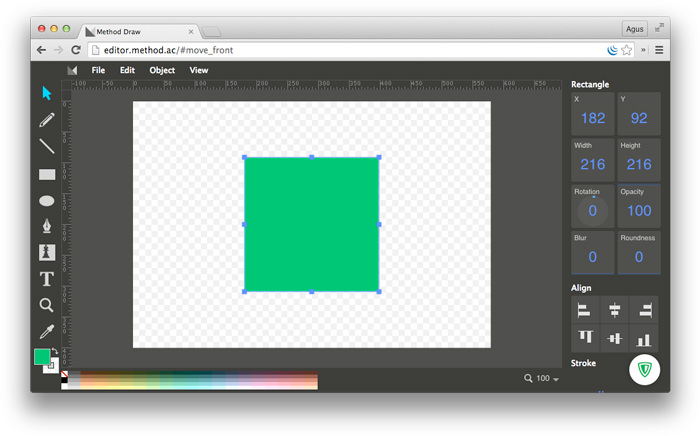Select the Text tool
The image size is (700, 436).
coord(46,279)
